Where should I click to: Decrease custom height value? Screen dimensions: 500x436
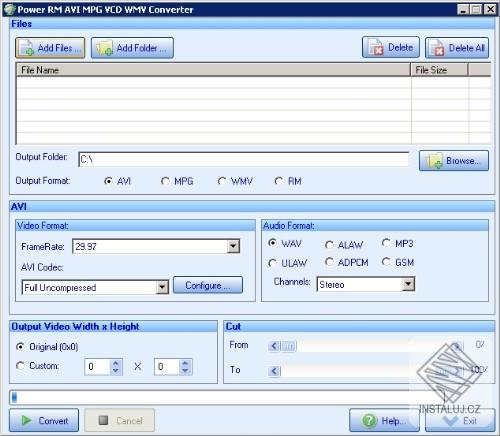tap(186, 370)
